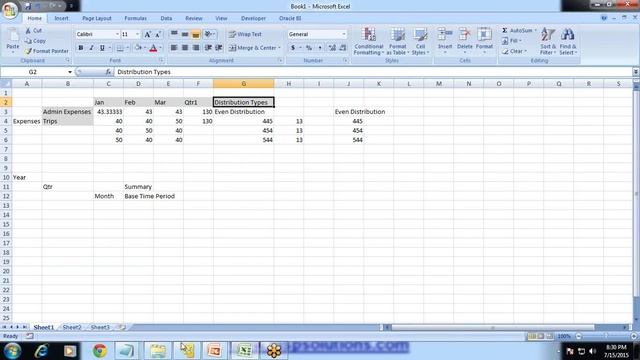This screenshot has width=640, height=360.
Task: Click Find & Select binoculars icon
Action: 567,35
